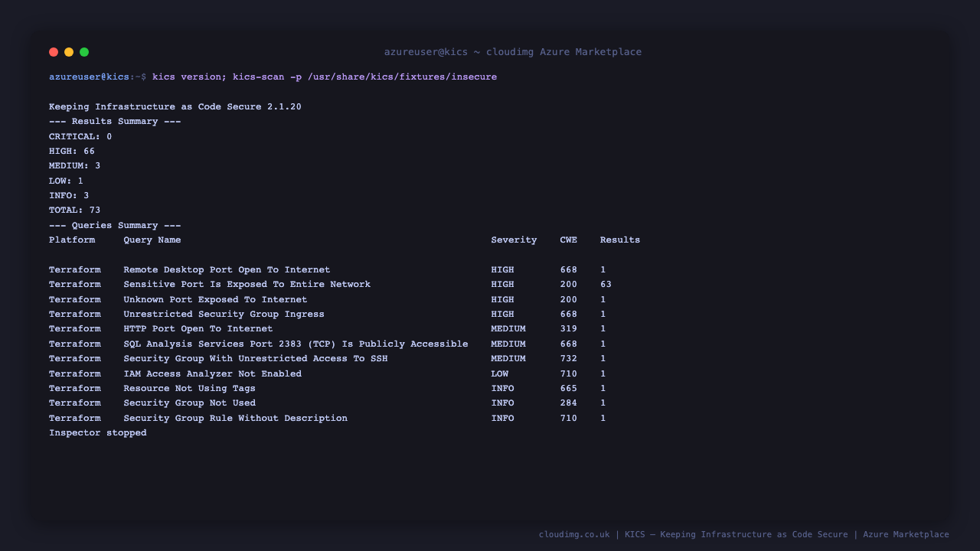Image resolution: width=980 pixels, height=551 pixels.
Task: Click the 'Query Name' column header
Action: pos(152,240)
